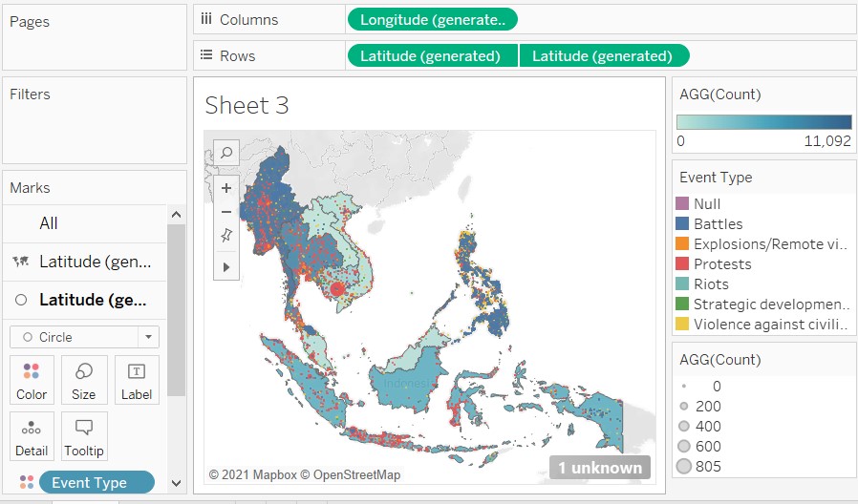Expand the map tools arrow flyout

point(226,266)
